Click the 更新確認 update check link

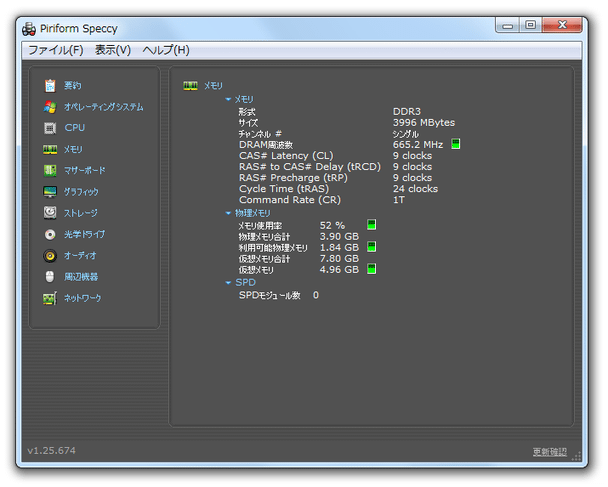click(549, 452)
